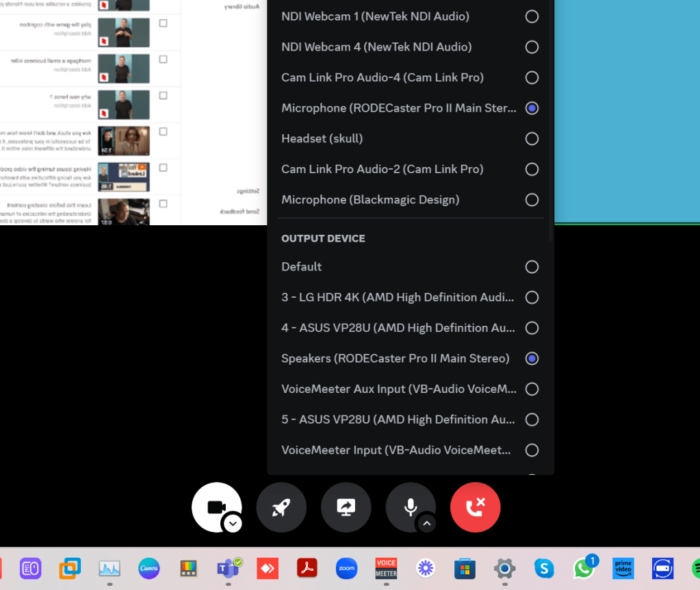Open the 'Are you stuck' video thumbnail
700x590 pixels.
point(124,141)
